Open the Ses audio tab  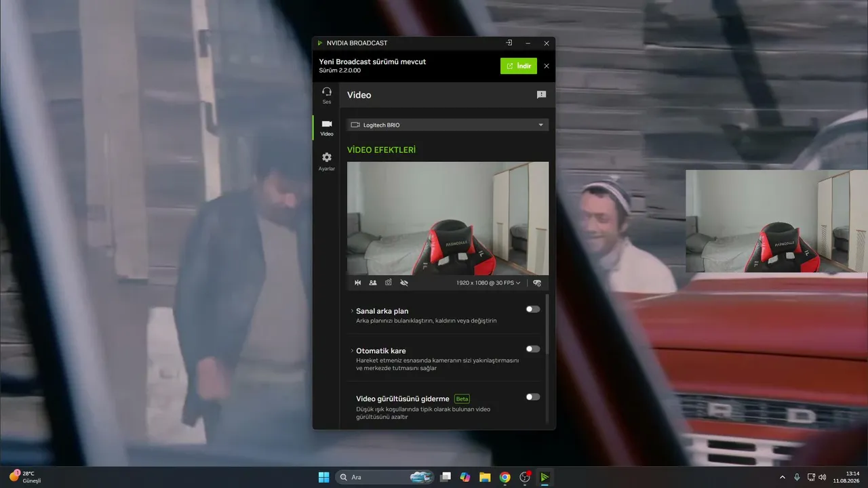[x=327, y=95]
